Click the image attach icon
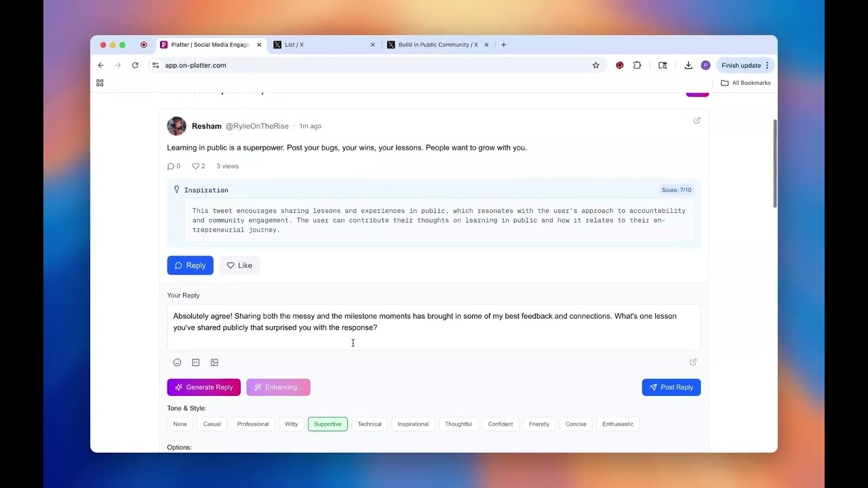868x488 pixels. click(214, 363)
